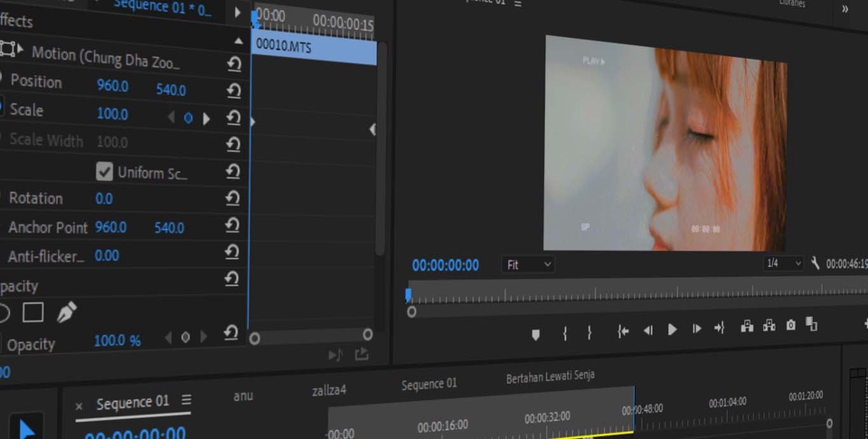Click export icon in Effect Controls footer
Image resolution: width=868 pixels, height=439 pixels.
[362, 354]
